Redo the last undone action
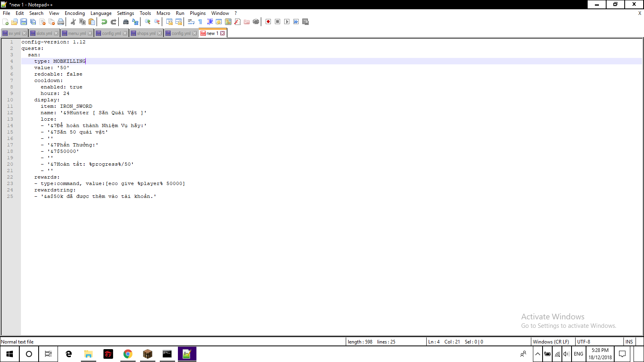 point(113,22)
